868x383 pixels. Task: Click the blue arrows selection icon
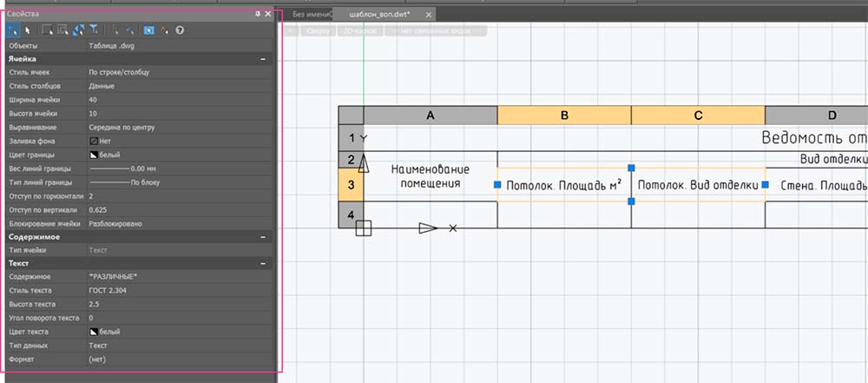[78, 30]
